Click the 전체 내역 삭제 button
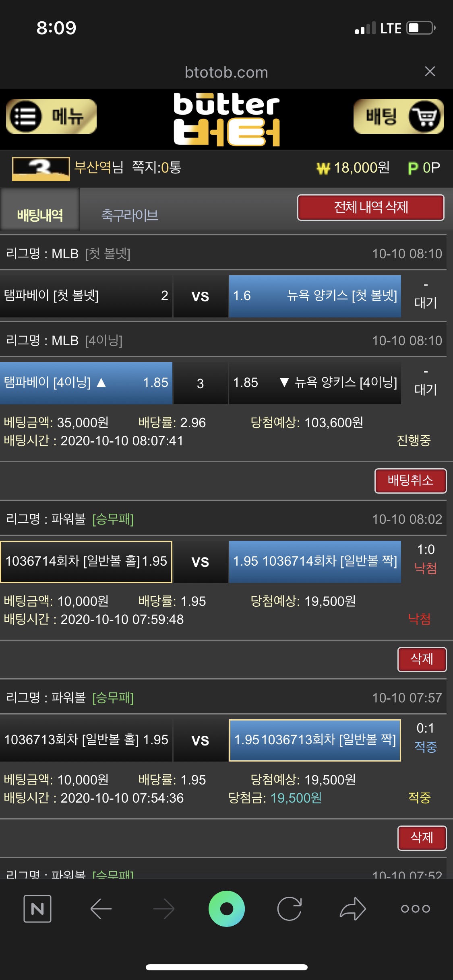This screenshot has height=980, width=453. pos(370,208)
